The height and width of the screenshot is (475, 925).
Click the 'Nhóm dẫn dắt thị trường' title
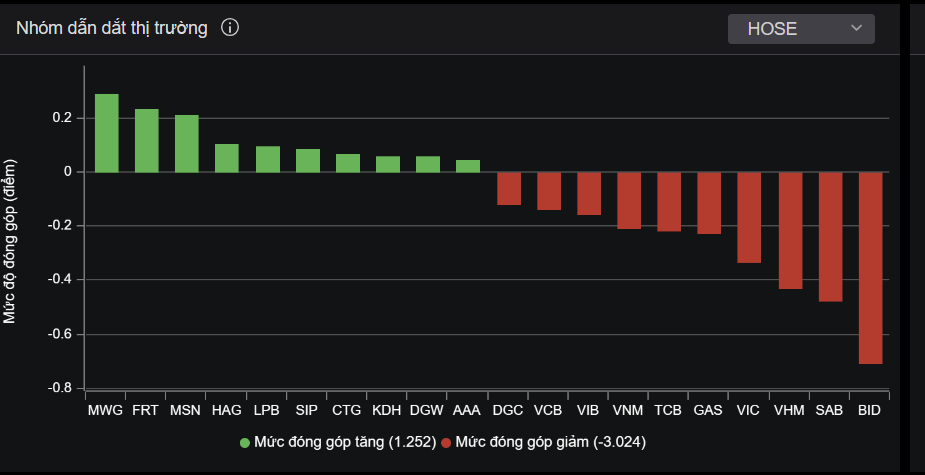point(111,28)
